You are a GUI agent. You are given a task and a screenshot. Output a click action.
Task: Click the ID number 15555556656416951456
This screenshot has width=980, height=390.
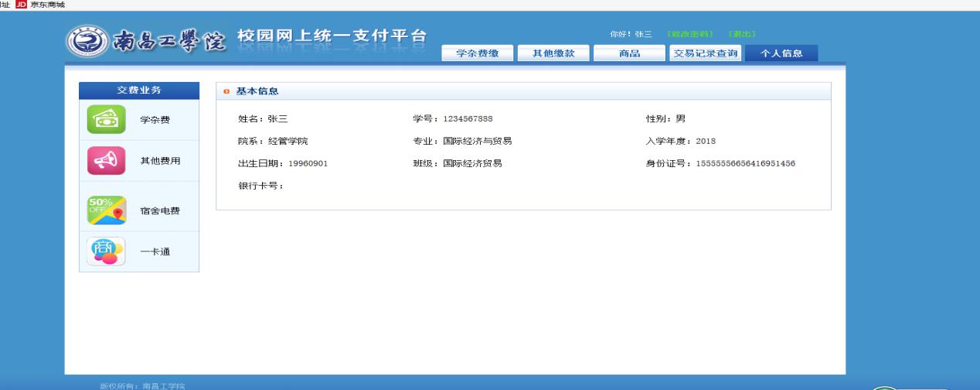(x=746, y=163)
